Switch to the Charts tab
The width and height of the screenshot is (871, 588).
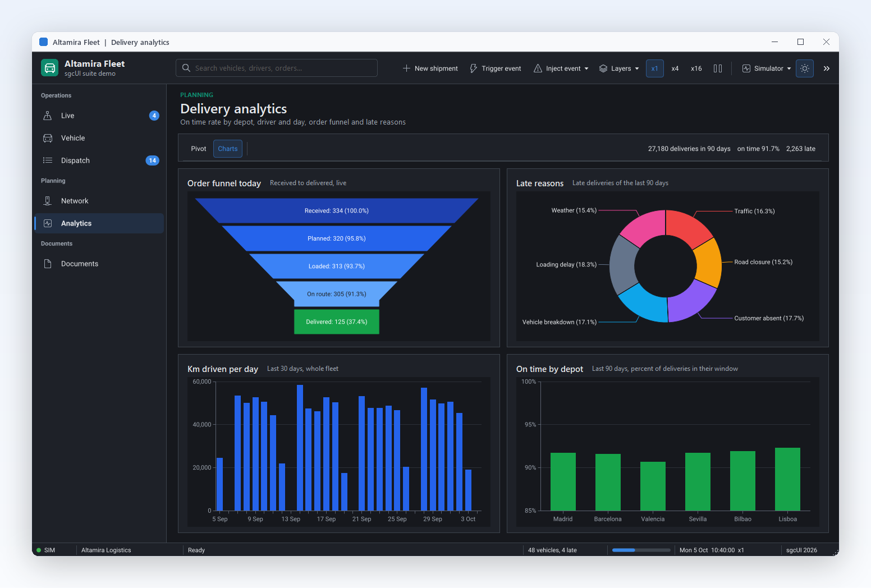coord(228,149)
